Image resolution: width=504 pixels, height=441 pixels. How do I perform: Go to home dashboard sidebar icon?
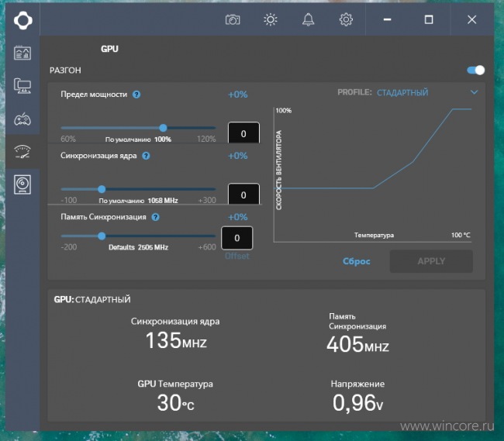click(22, 53)
